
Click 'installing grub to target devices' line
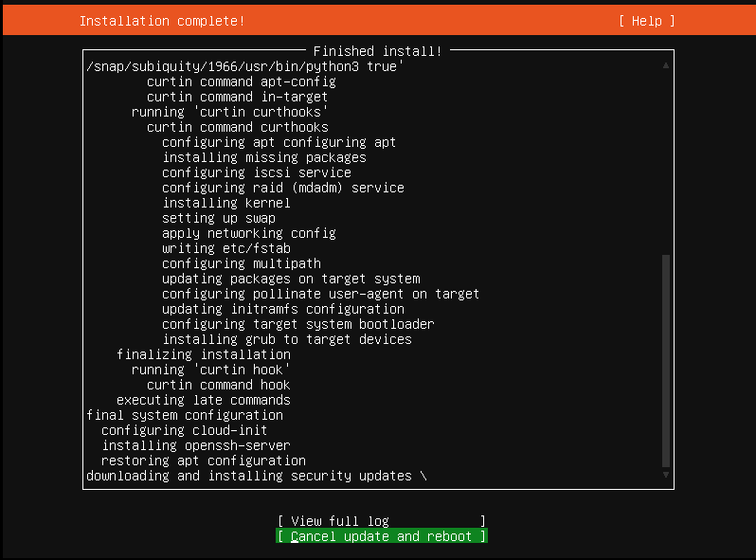pos(287,339)
